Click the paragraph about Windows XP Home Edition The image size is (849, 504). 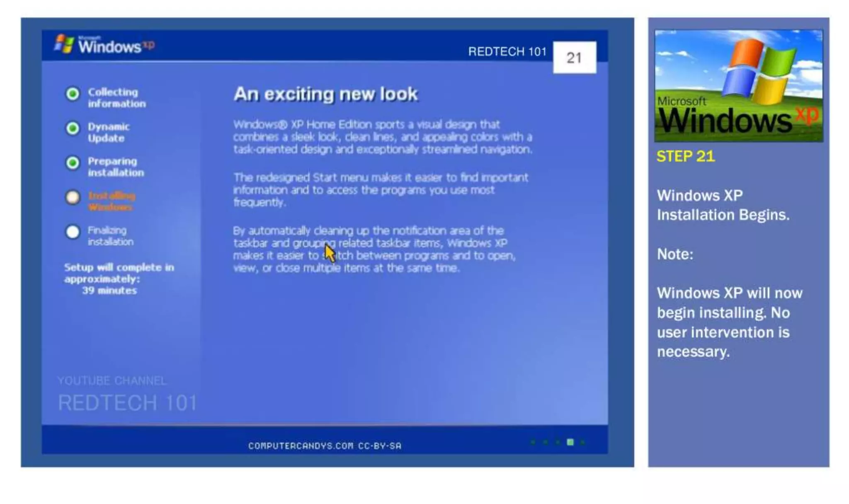click(x=383, y=137)
